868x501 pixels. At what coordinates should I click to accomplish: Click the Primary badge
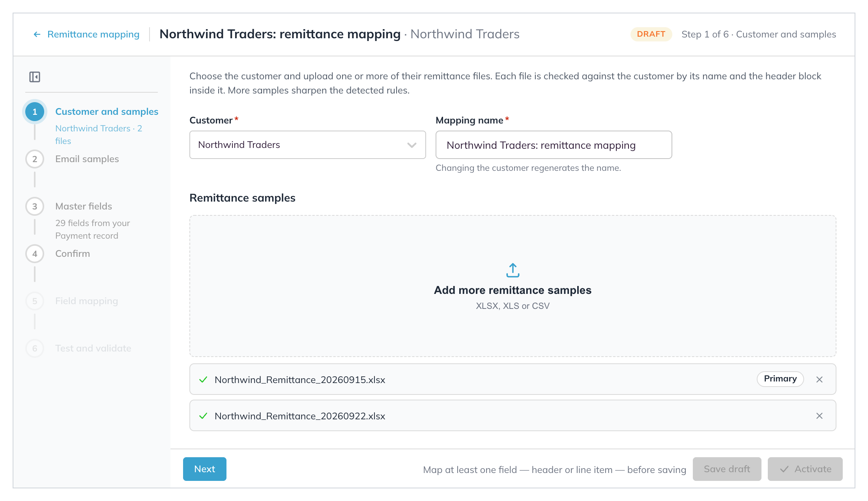[780, 379]
